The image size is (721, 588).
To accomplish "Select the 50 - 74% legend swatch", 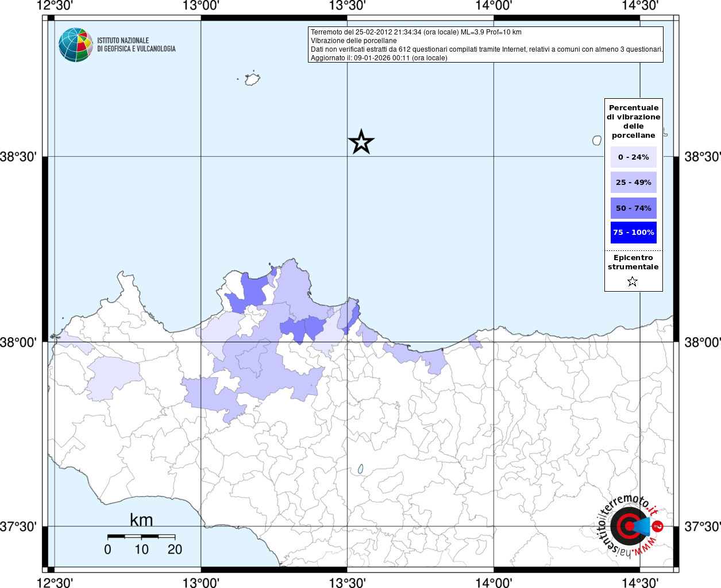I will click(x=633, y=208).
